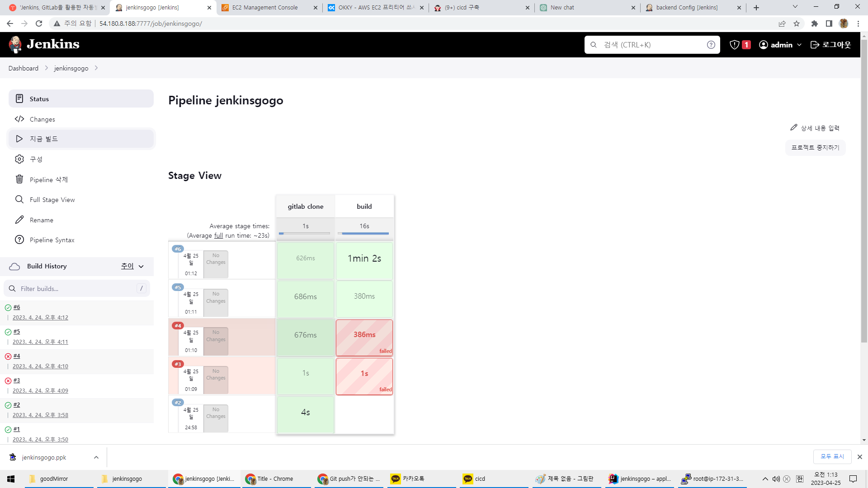Click the 로그아웃 logout button
This screenshot has width=868, height=488.
point(831,45)
